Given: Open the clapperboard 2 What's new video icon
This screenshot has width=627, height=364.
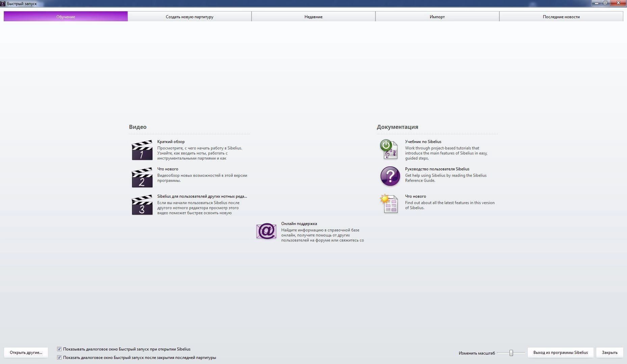Looking at the screenshot, I should 142,177.
